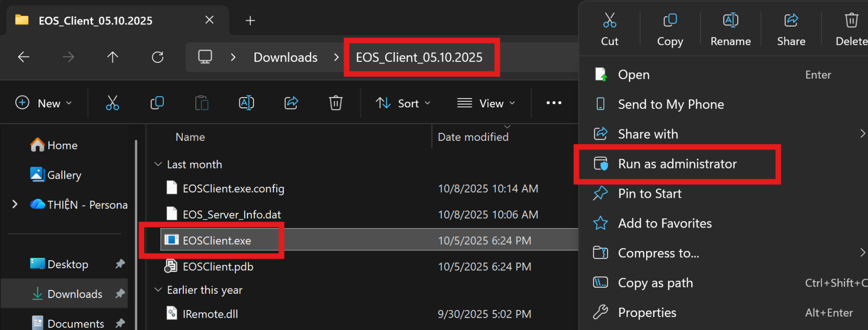The width and height of the screenshot is (868, 330).
Task: Open the Sort dropdown menu
Action: click(x=403, y=103)
